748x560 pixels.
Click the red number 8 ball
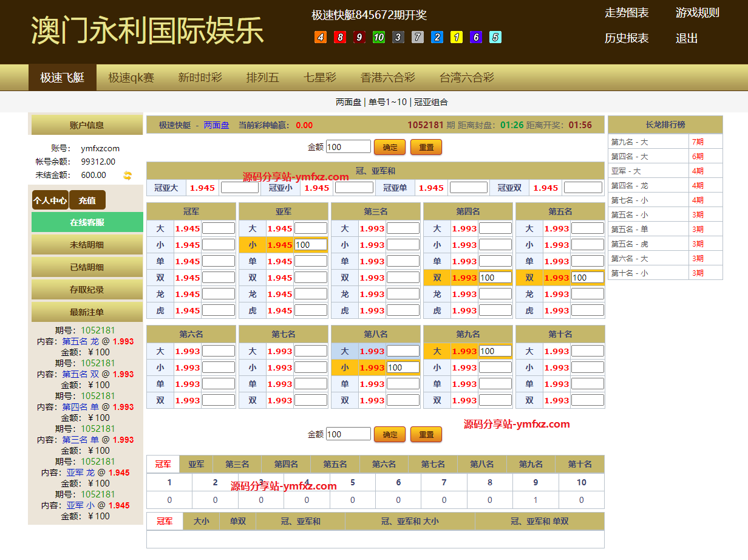pos(340,38)
